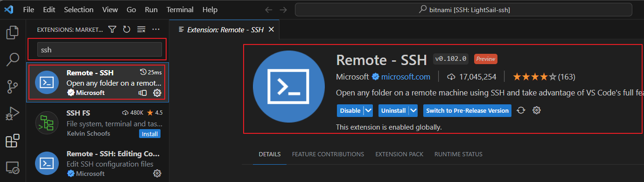Click the Uninstall button
This screenshot has width=644, height=182.
[x=393, y=110]
